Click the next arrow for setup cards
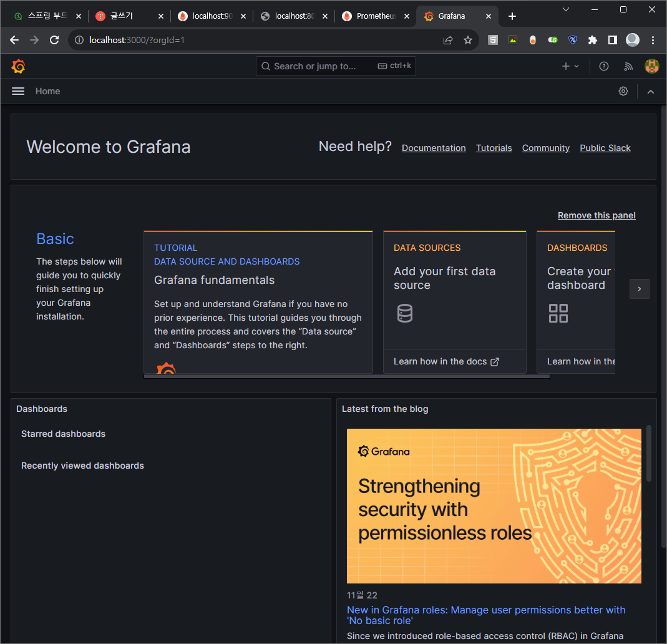The image size is (667, 644). [x=639, y=289]
